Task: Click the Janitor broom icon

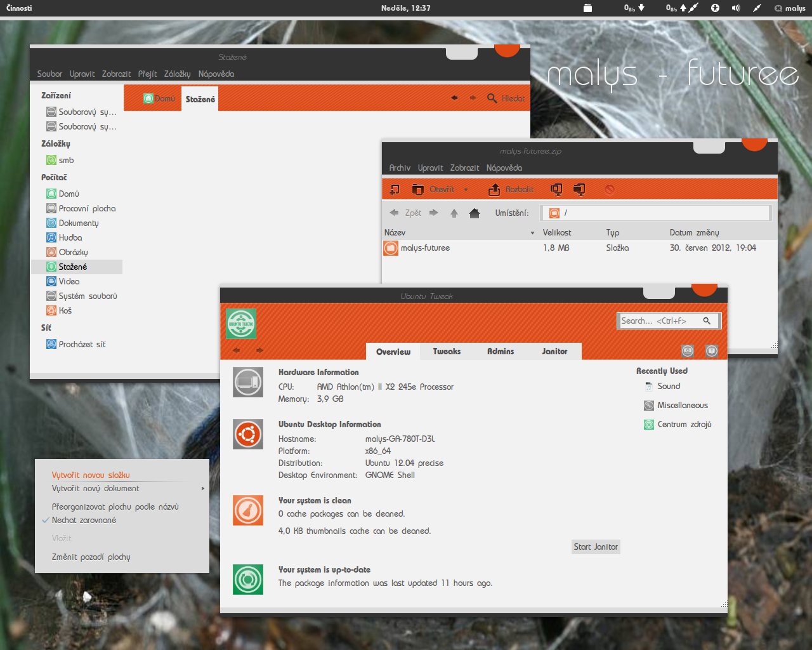Action: click(x=247, y=510)
